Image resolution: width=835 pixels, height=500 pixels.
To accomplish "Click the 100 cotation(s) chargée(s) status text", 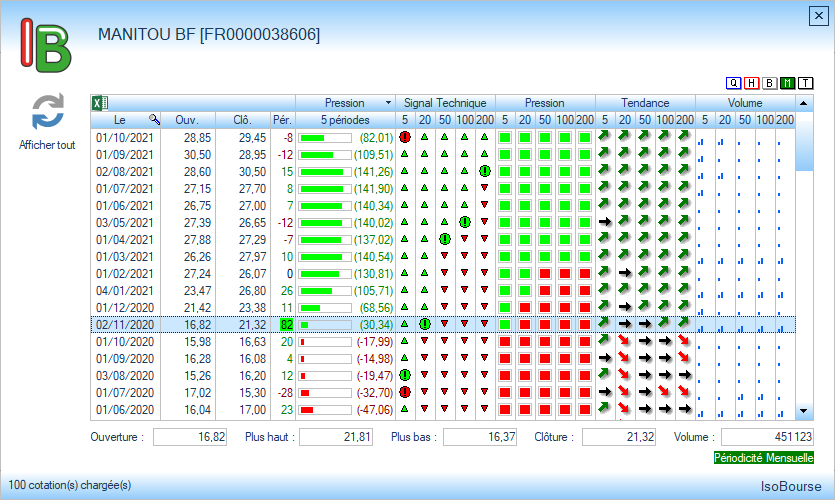I will [x=70, y=485].
